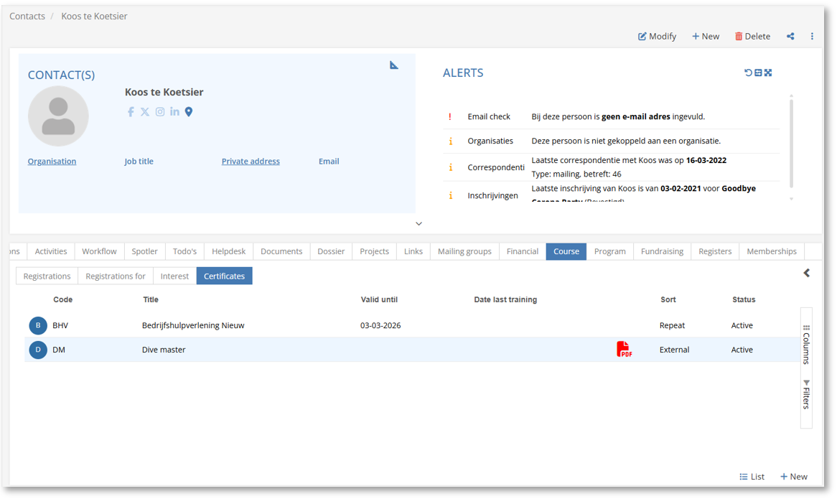
Task: Open the Dive master PDF attachment
Action: pos(624,350)
